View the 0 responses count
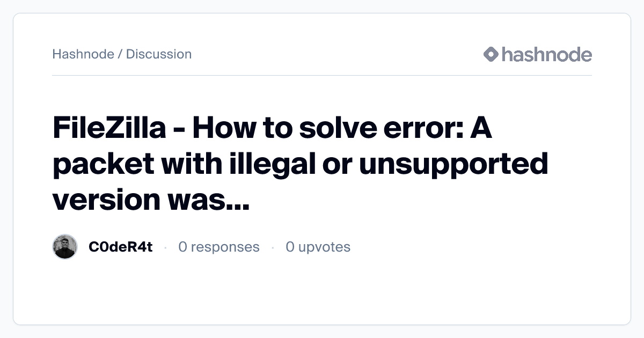 point(219,247)
